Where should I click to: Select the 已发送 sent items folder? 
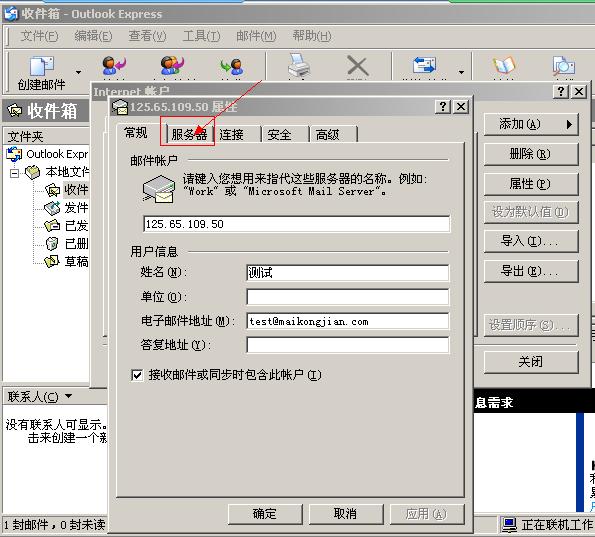(67, 225)
